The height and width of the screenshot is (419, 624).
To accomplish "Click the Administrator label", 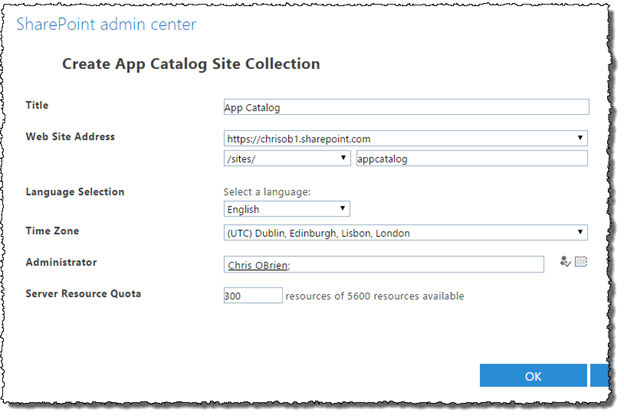I will [x=61, y=262].
